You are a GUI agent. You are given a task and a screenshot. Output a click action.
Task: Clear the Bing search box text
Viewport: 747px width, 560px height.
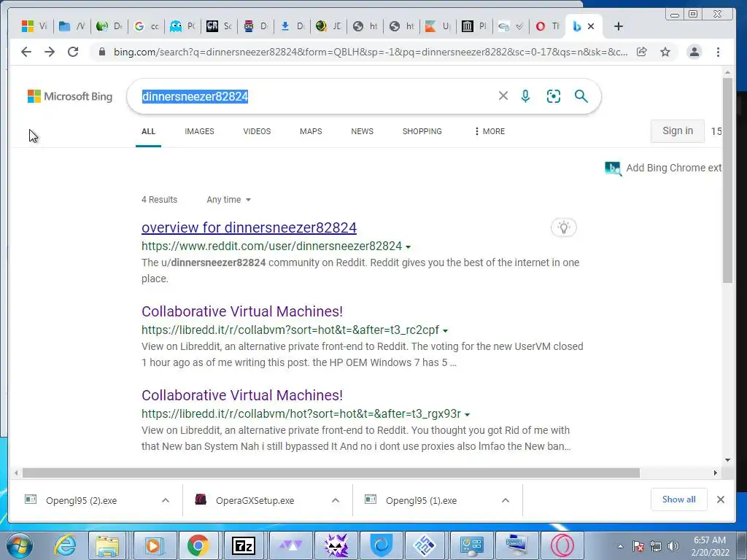(503, 96)
